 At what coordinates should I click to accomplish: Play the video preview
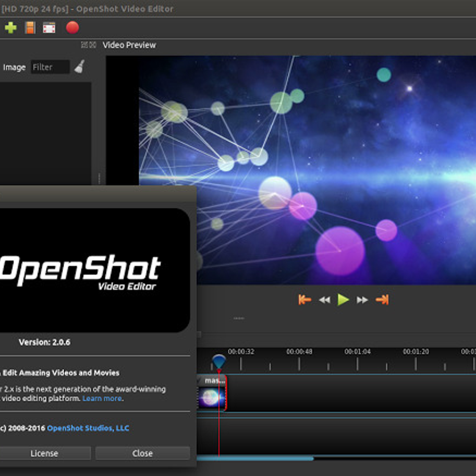(343, 300)
